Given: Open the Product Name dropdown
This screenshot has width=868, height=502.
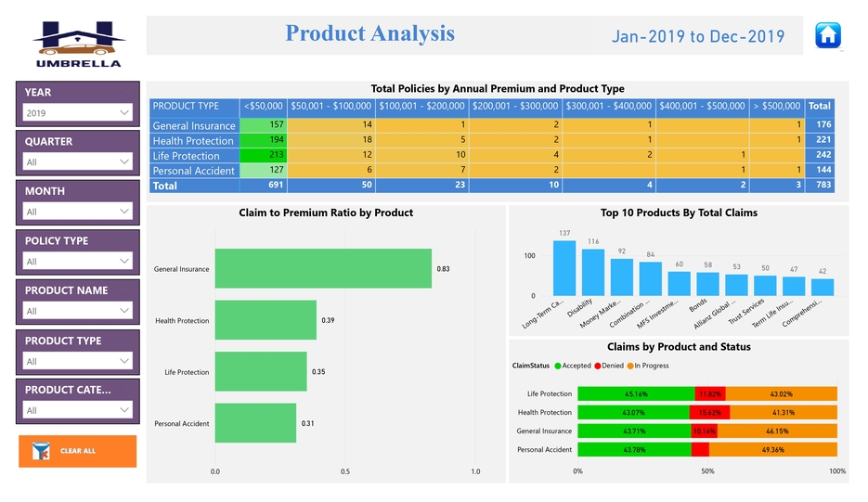Looking at the screenshot, I should (x=77, y=311).
